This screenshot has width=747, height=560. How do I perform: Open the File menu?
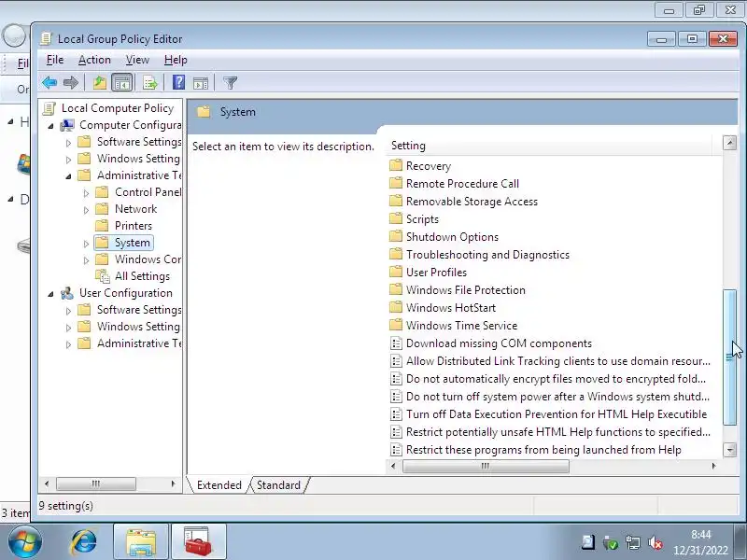tap(55, 60)
